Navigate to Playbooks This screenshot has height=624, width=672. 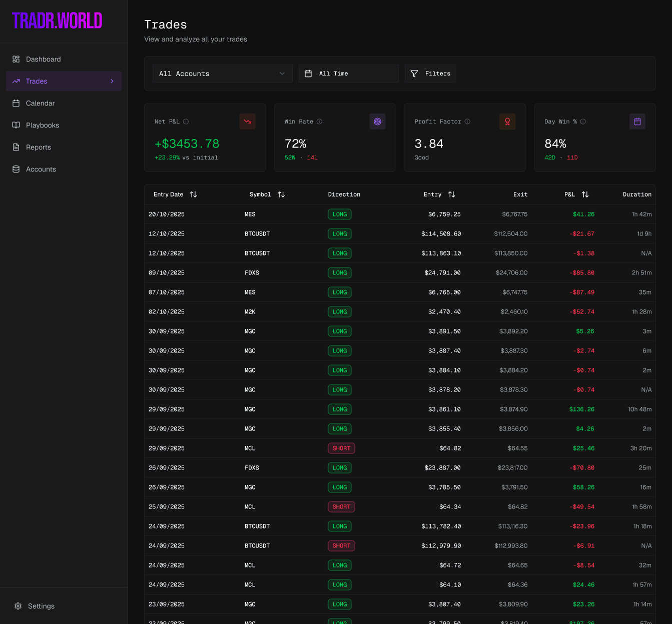64,125
